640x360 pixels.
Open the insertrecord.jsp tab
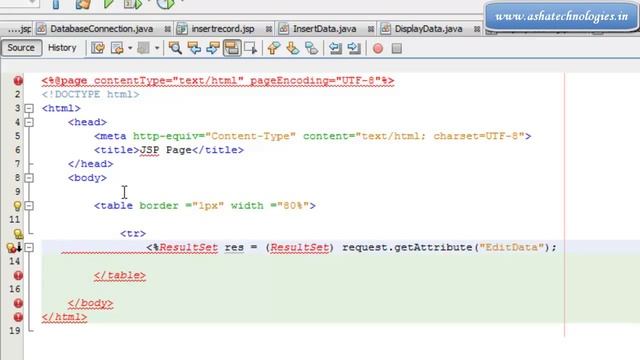pos(223,29)
